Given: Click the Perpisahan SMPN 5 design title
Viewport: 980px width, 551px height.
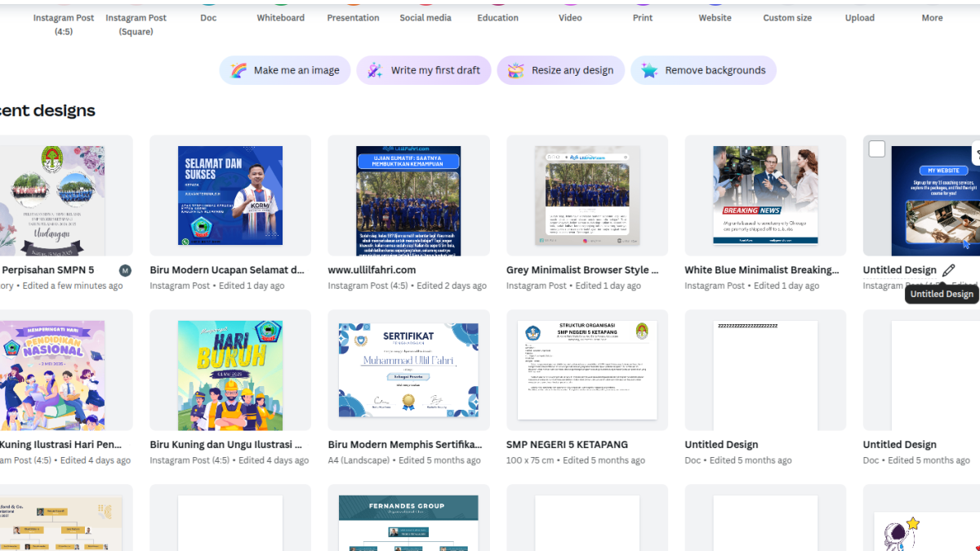Looking at the screenshot, I should pyautogui.click(x=47, y=270).
